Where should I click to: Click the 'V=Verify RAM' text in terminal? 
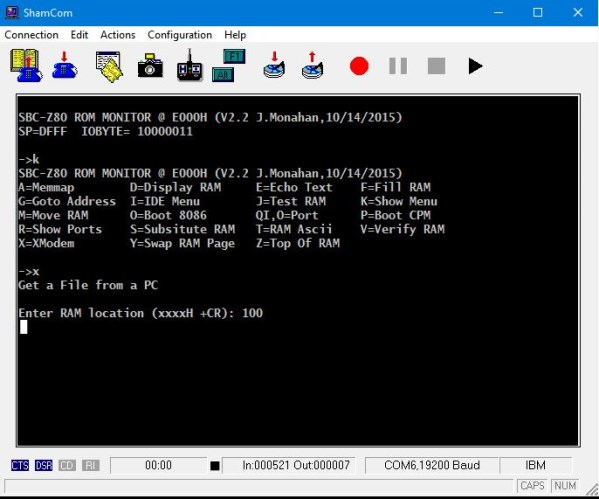pyautogui.click(x=402, y=229)
